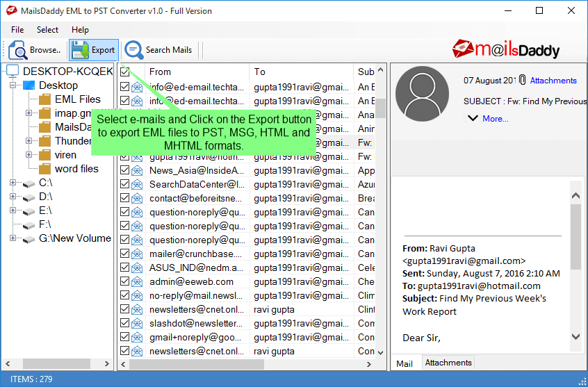Image resolution: width=588 pixels, height=387 pixels.
Task: Uncheck the News_Asia@InsideA email checkbox
Action: tap(125, 170)
